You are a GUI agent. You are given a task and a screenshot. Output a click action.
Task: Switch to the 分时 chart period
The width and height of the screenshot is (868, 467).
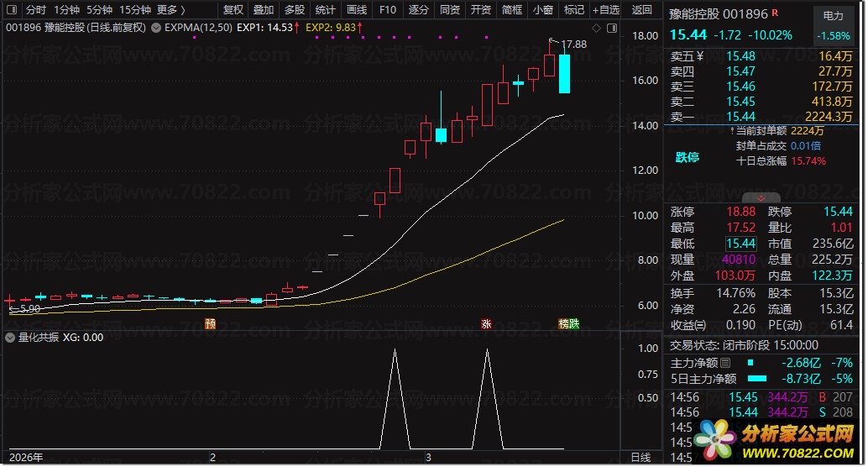(x=36, y=10)
